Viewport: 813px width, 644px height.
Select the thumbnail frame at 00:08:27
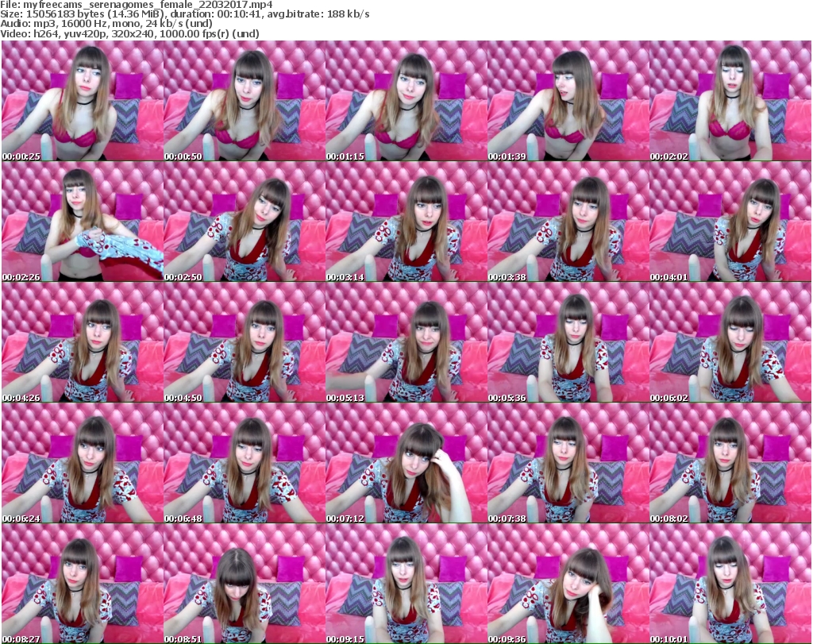point(83,584)
